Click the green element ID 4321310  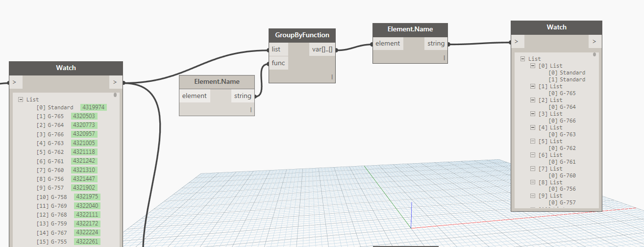pos(84,170)
